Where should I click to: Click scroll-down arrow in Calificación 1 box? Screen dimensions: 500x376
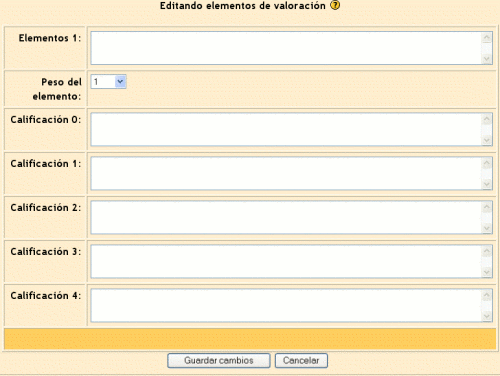coord(487,184)
